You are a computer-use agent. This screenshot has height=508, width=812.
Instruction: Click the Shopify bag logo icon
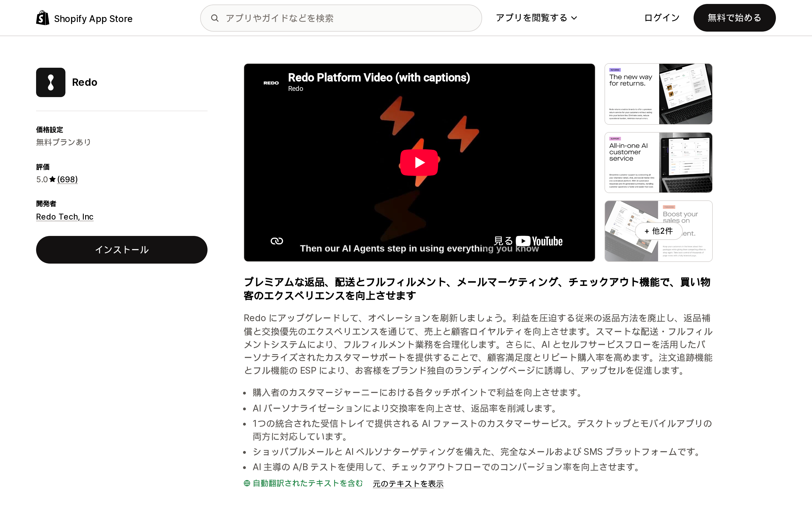[x=43, y=18]
